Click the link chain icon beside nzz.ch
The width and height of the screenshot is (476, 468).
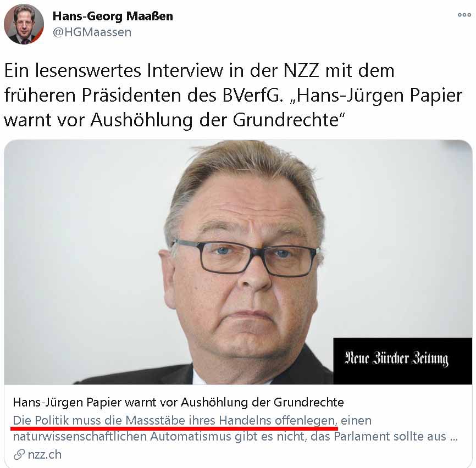pyautogui.click(x=19, y=455)
